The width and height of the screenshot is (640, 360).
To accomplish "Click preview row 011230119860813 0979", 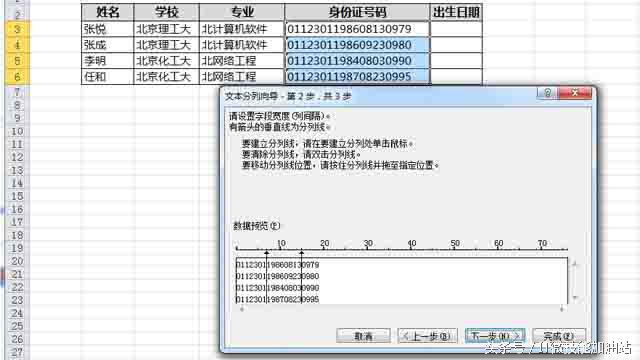I will (x=278, y=265).
